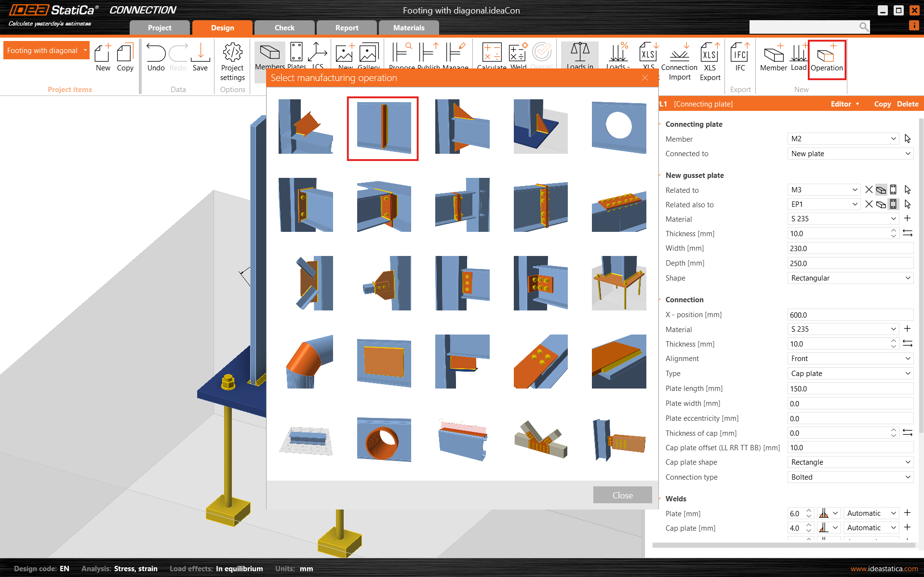The height and width of the screenshot is (577, 924).
Task: Toggle welded mode for Related to M3
Action: (x=881, y=190)
